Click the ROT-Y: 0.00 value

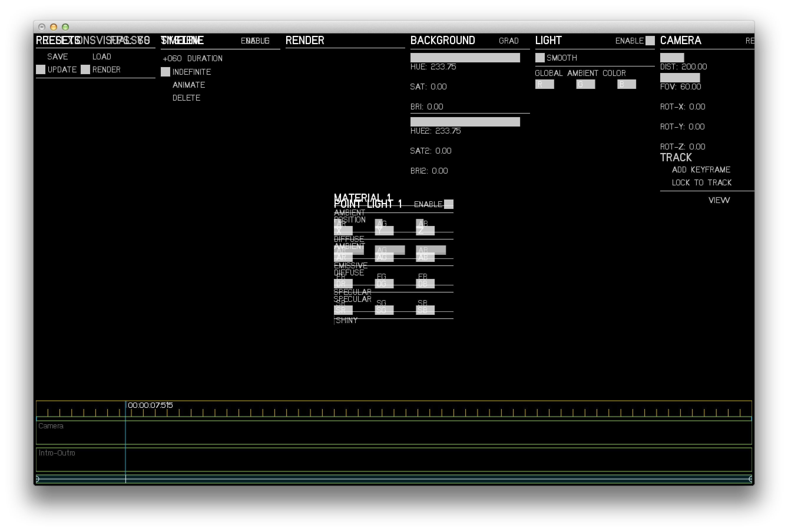coord(682,127)
